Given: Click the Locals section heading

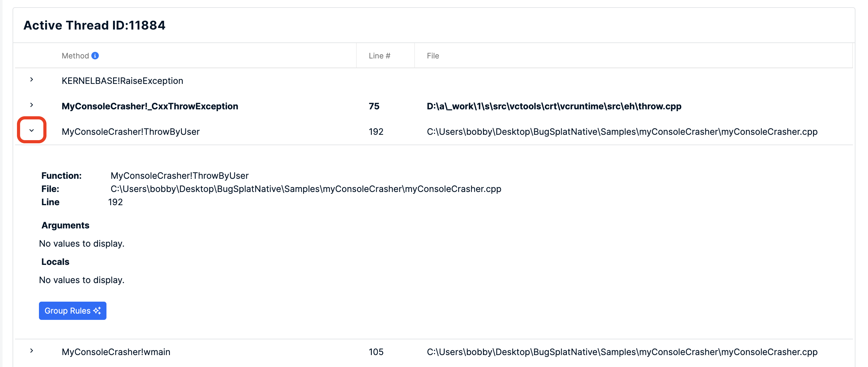Looking at the screenshot, I should click(55, 261).
